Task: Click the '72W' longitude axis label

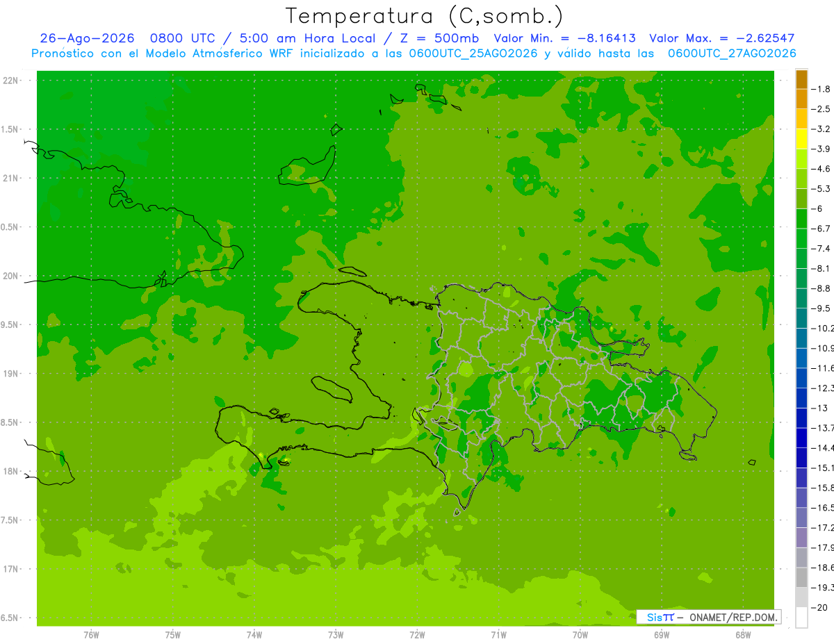Action: (x=417, y=635)
